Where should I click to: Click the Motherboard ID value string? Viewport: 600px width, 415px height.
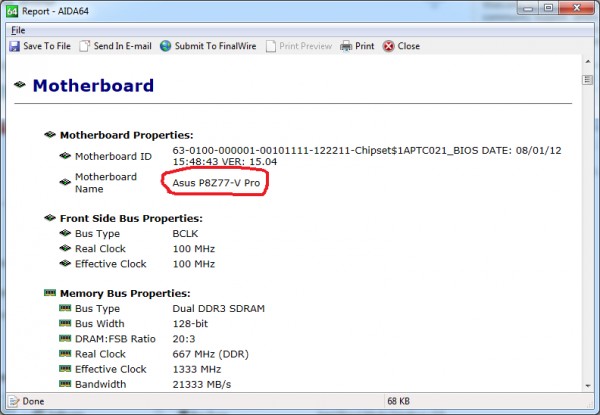[367, 156]
